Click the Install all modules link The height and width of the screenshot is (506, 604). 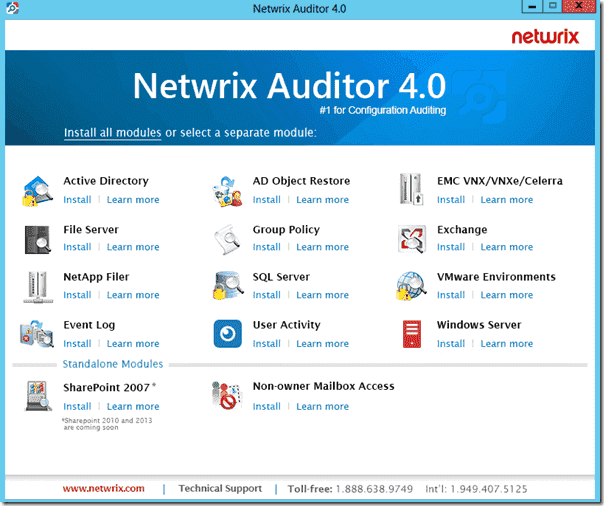[x=112, y=132]
